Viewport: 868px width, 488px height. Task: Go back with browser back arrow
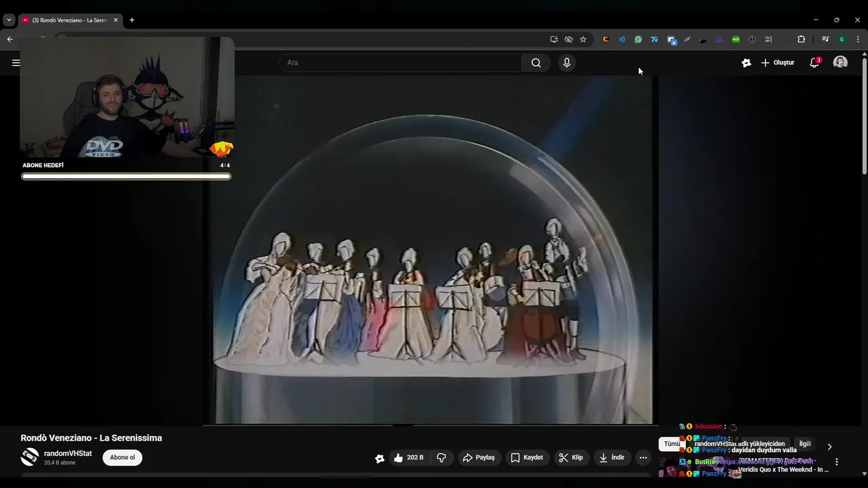[x=9, y=39]
